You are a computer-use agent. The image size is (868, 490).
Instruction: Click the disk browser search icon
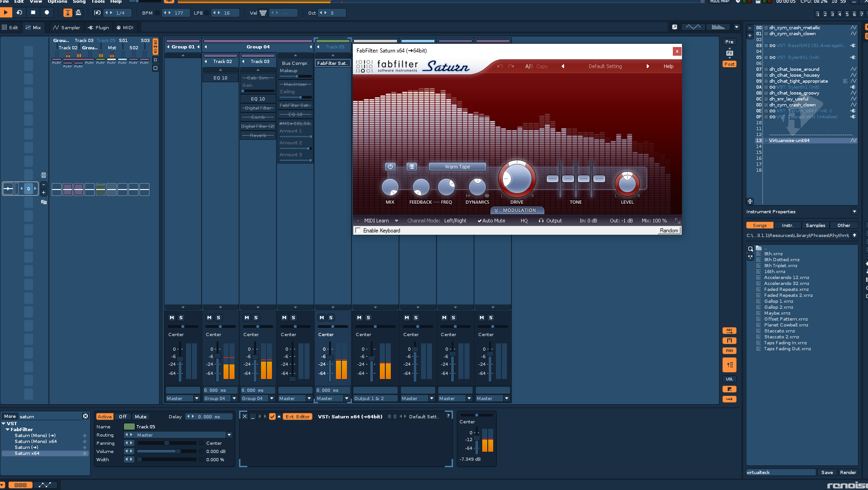pyautogui.click(x=750, y=249)
